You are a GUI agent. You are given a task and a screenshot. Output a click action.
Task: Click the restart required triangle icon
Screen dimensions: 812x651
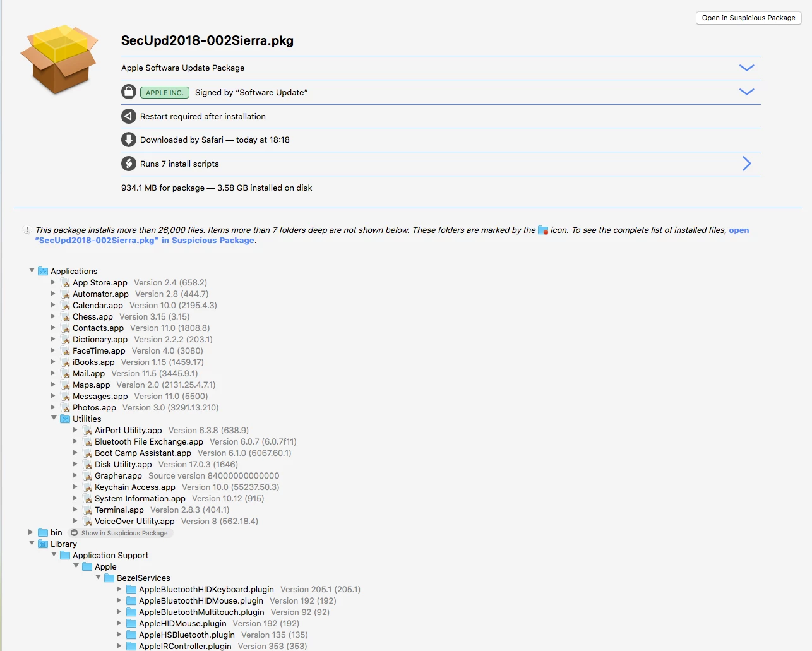coord(129,116)
